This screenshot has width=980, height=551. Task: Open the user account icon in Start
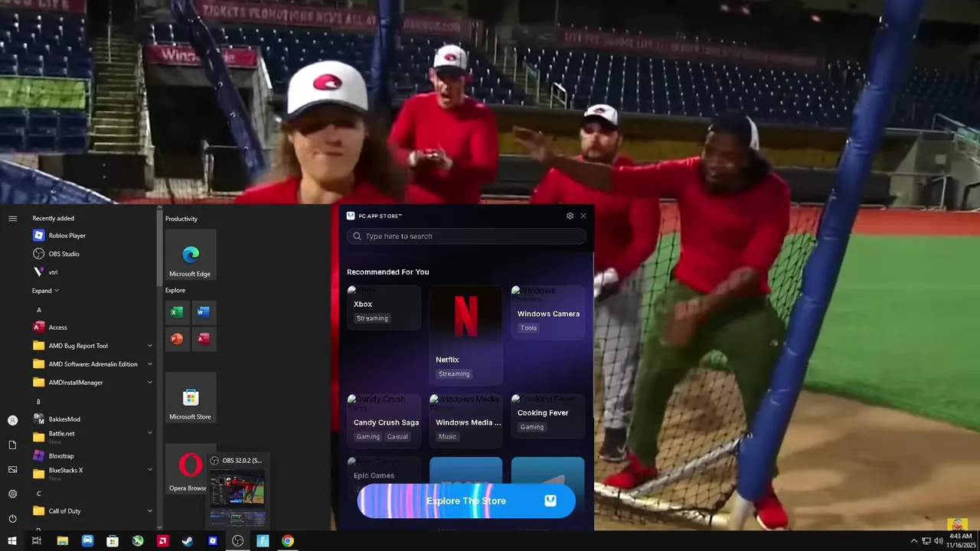coord(12,420)
